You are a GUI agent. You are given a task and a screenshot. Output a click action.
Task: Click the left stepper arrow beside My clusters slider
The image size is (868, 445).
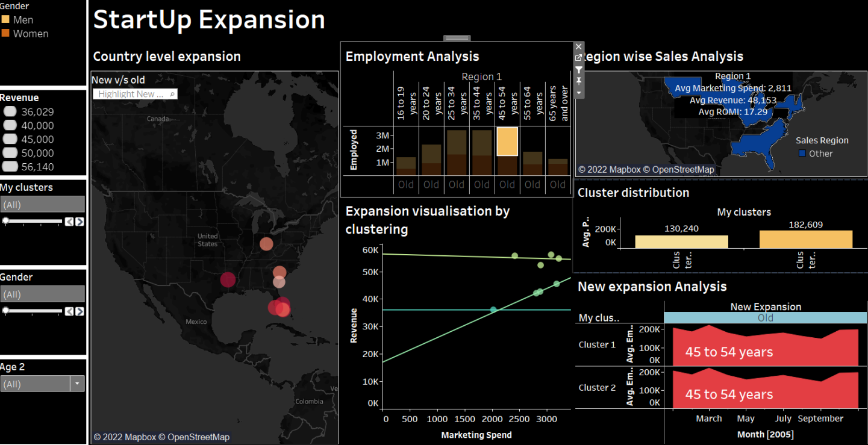[69, 221]
